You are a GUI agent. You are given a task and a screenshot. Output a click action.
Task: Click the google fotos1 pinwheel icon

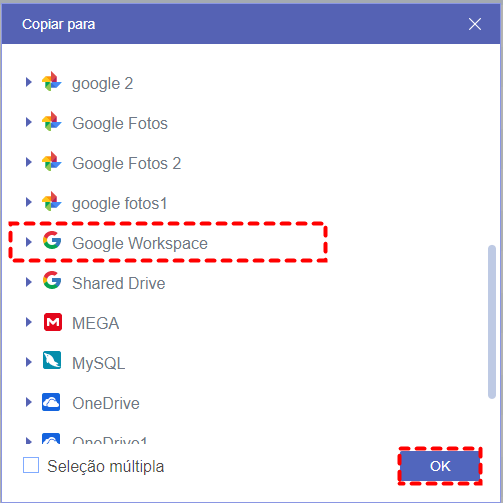(x=52, y=201)
